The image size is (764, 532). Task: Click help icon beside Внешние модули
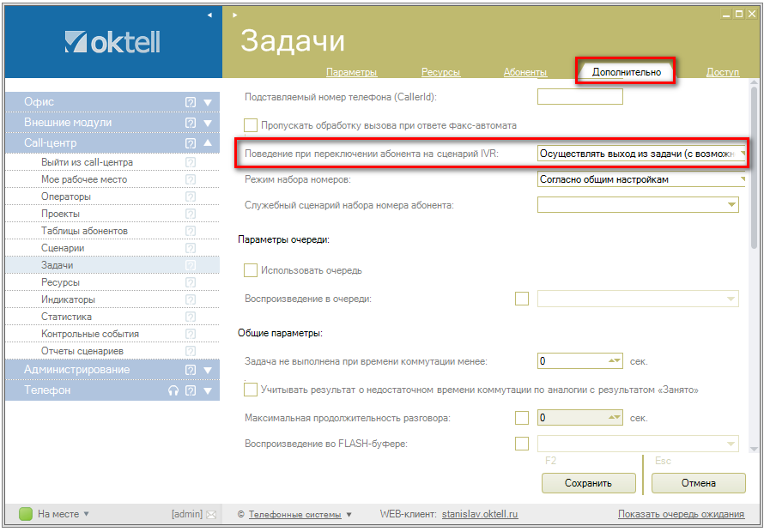click(191, 123)
